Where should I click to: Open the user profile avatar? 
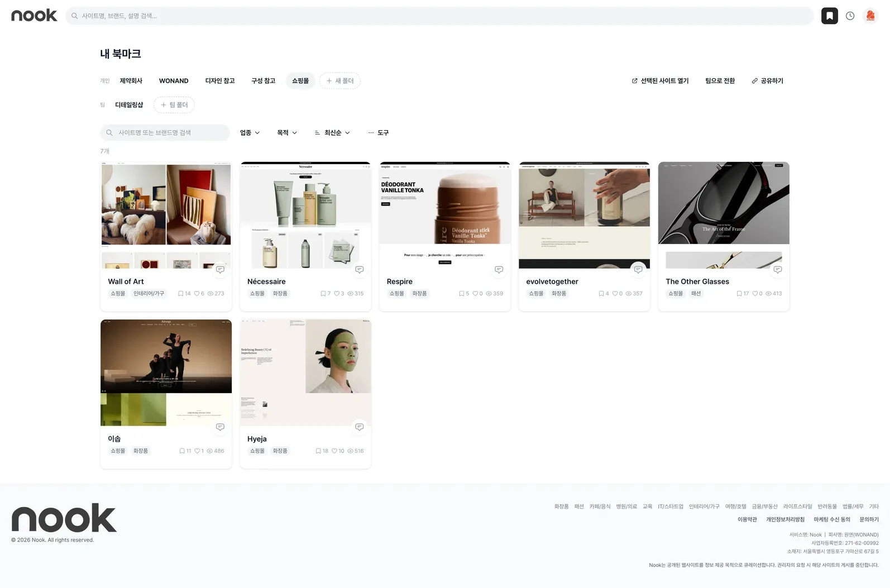[870, 16]
